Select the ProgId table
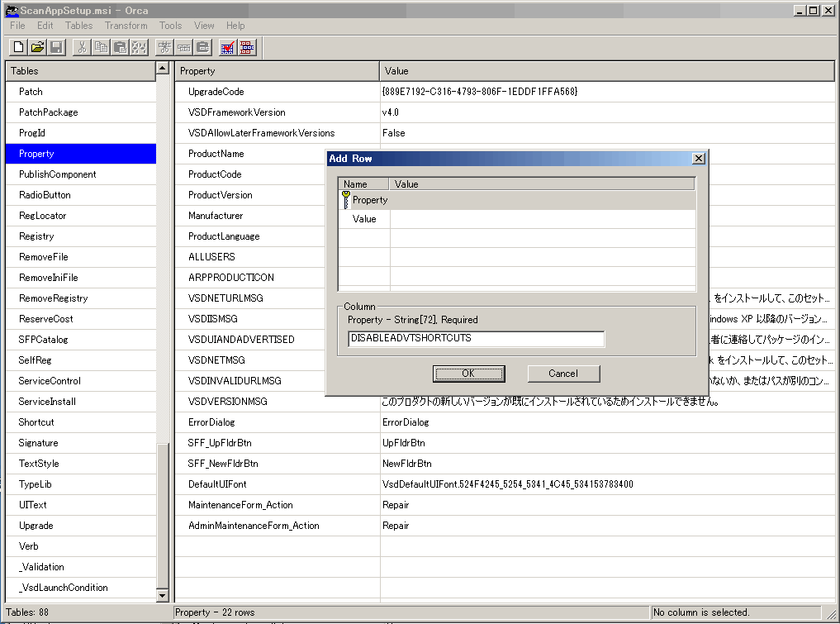The width and height of the screenshot is (840, 624). click(x=80, y=133)
